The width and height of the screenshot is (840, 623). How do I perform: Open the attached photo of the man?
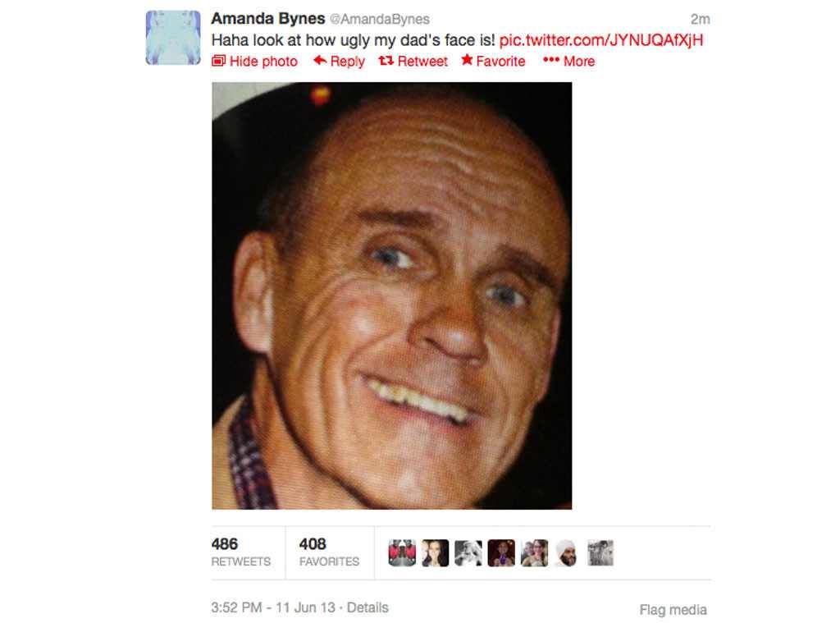(391, 295)
